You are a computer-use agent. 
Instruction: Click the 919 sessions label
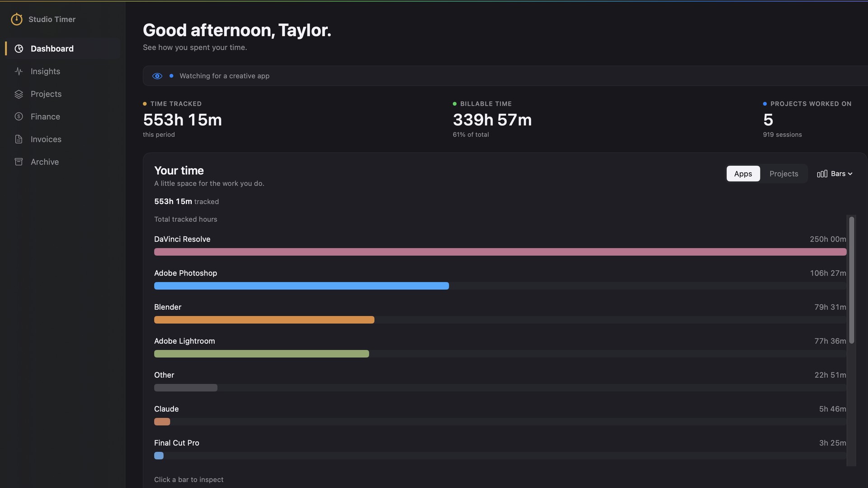(x=782, y=135)
